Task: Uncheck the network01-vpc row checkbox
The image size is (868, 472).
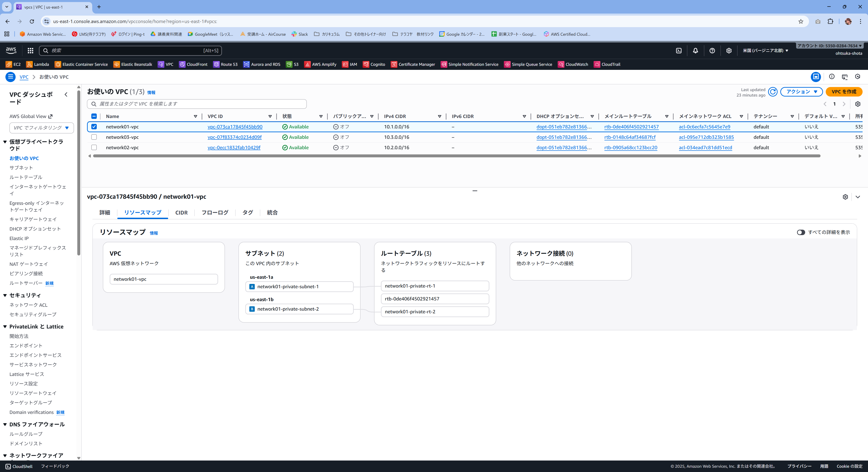Action: 94,127
